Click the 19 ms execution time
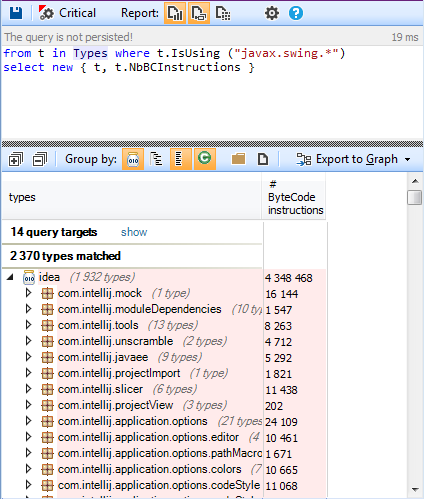The image size is (424, 499). point(405,37)
